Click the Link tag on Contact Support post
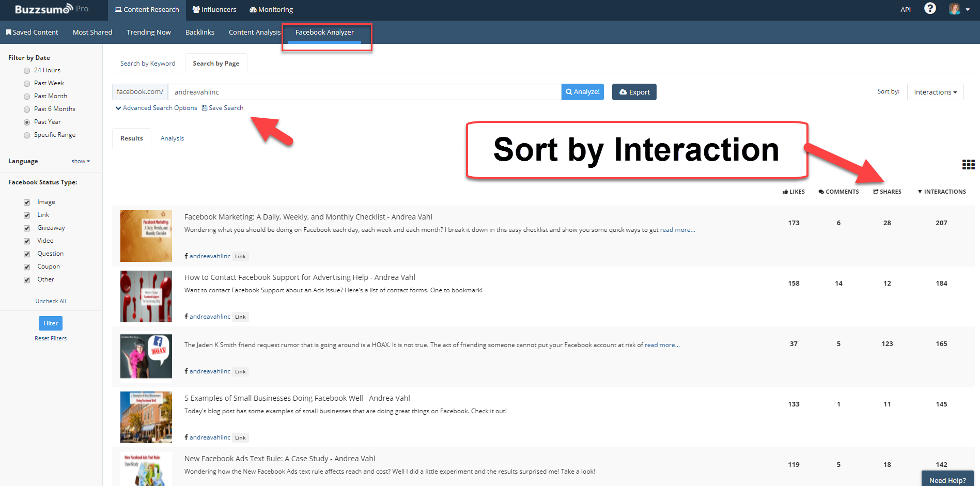The width and height of the screenshot is (980, 486). pyautogui.click(x=240, y=317)
